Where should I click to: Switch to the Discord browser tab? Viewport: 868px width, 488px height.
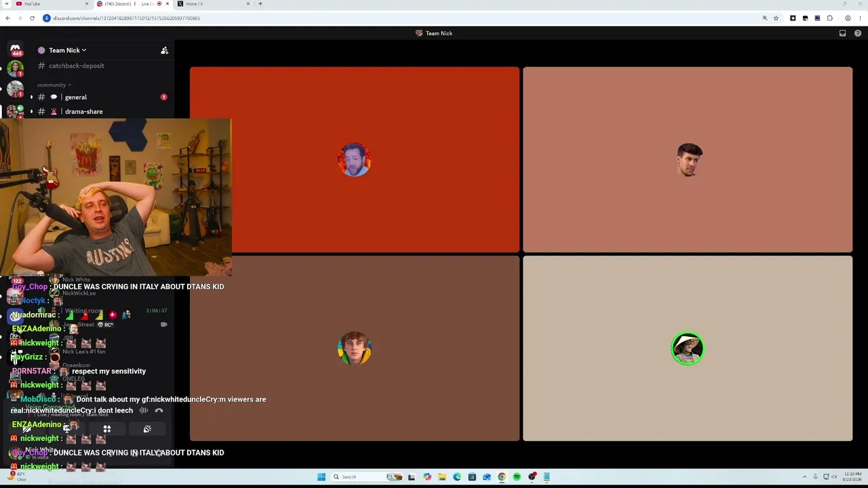[x=133, y=4]
